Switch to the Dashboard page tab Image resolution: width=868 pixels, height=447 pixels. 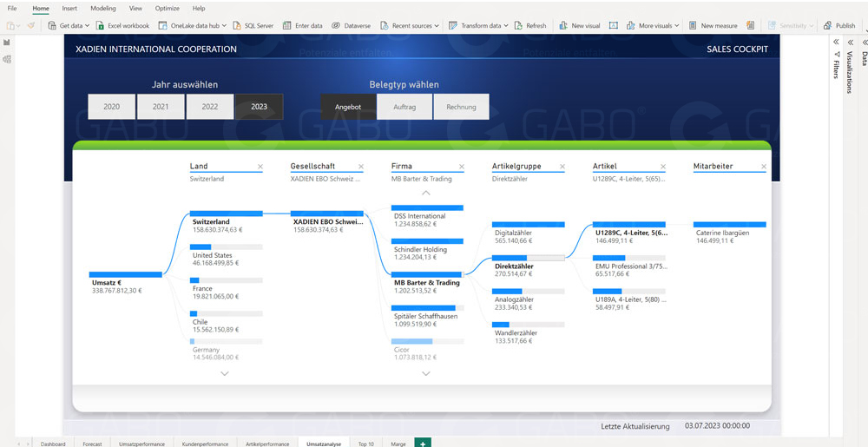tap(53, 444)
